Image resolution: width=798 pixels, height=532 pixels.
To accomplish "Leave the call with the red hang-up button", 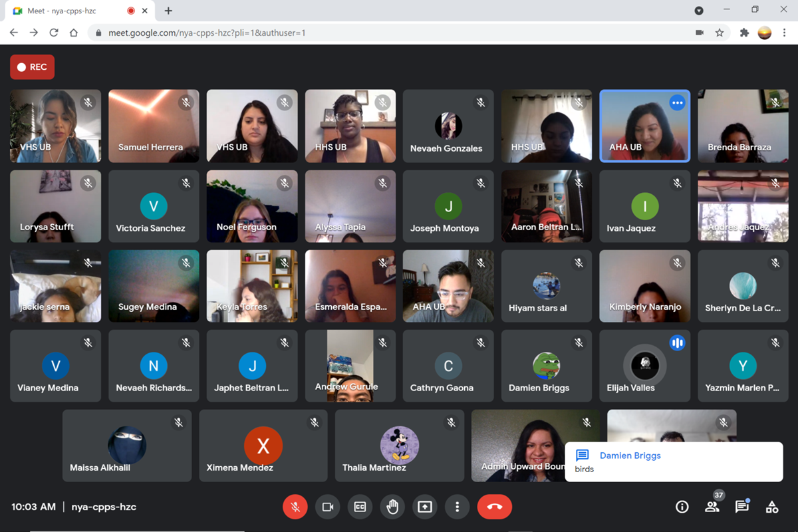I will pyautogui.click(x=495, y=507).
